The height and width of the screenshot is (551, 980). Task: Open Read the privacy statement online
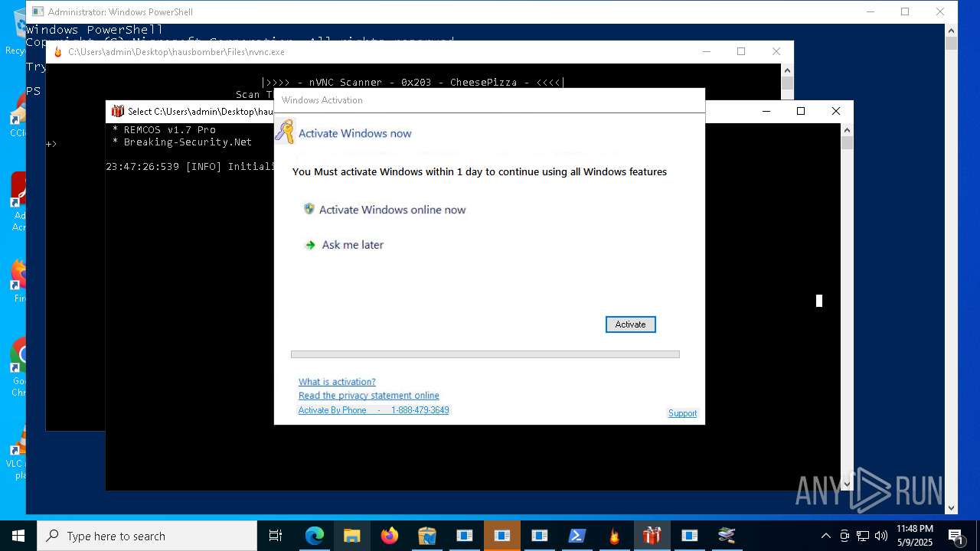point(369,396)
